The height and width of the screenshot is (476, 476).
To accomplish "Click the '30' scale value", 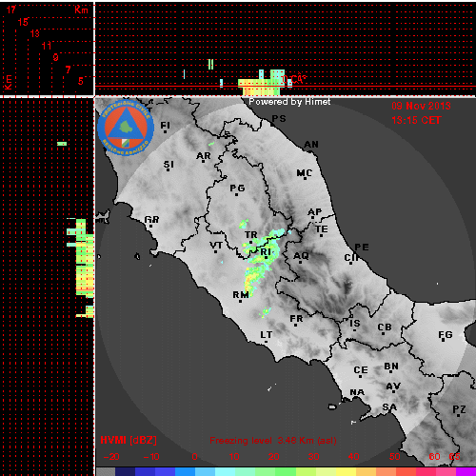I will tap(313, 457).
